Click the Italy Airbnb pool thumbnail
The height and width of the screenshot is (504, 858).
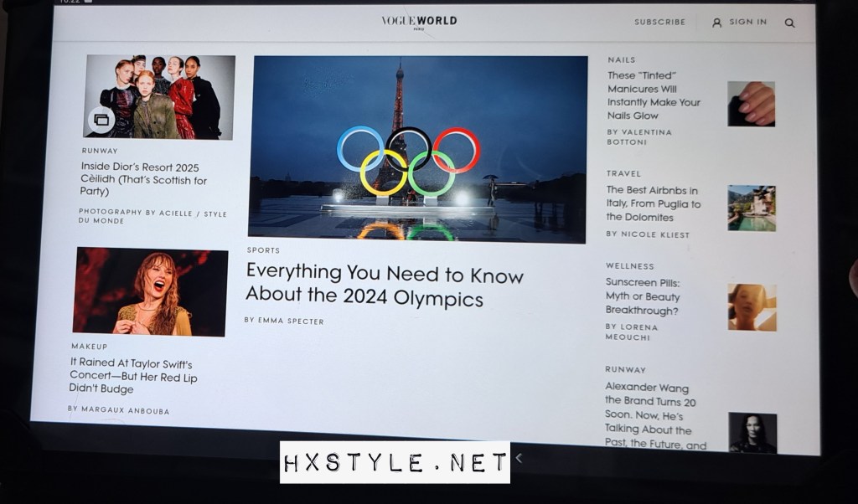(751, 208)
